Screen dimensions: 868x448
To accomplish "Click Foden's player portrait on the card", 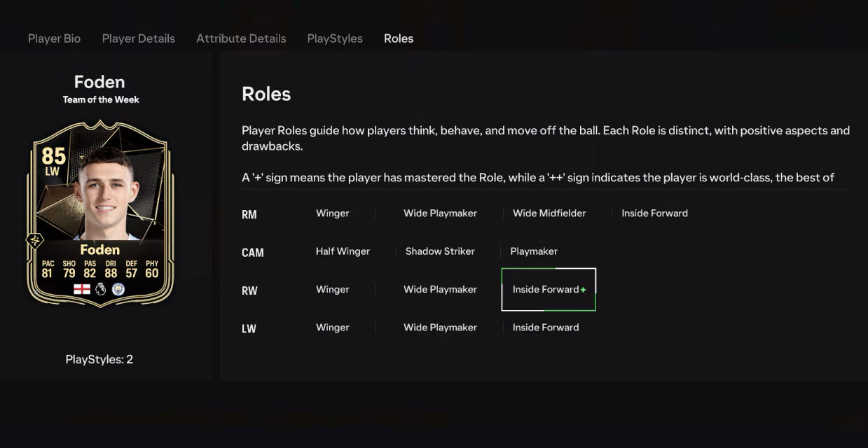I will (x=105, y=195).
